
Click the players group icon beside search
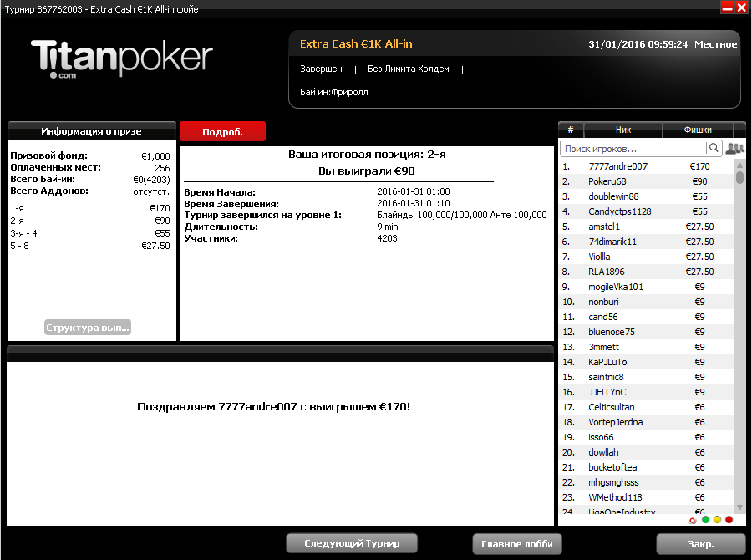click(734, 149)
